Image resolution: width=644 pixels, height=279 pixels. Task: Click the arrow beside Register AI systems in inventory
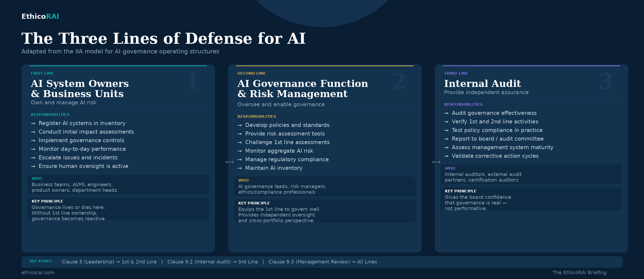[33, 123]
